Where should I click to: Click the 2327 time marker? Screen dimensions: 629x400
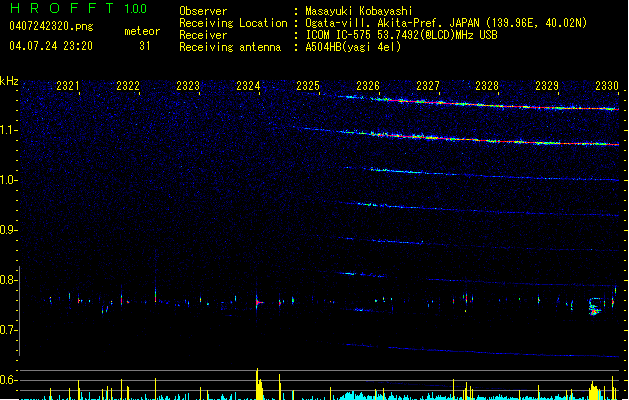428,86
